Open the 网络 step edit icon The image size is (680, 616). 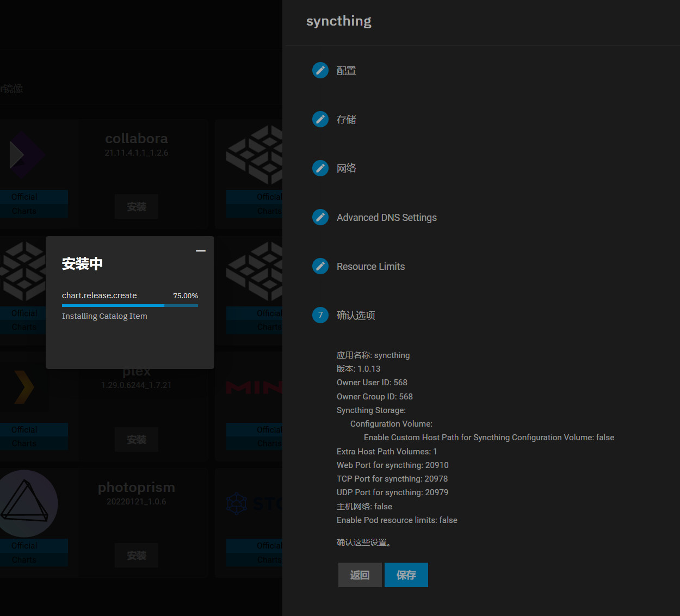pos(320,168)
